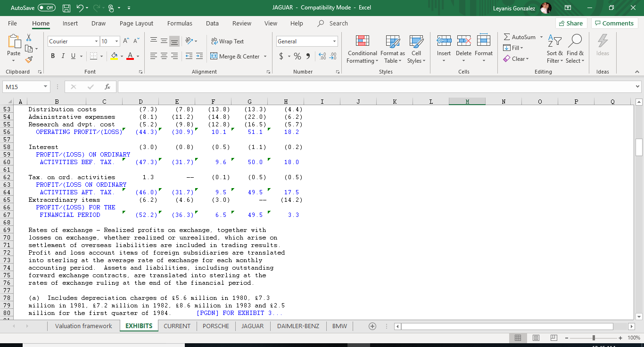Open the text Orientation options
Image resolution: width=644 pixels, height=347 pixels.
point(191,41)
